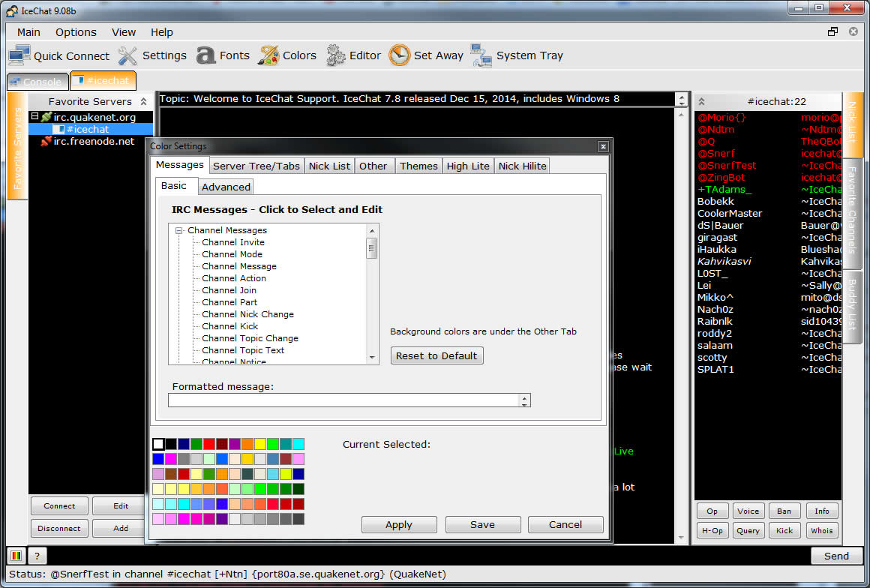Screen dimensions: 870x588
Task: Click the round gray X icon on the menu bar
Action: point(853,31)
